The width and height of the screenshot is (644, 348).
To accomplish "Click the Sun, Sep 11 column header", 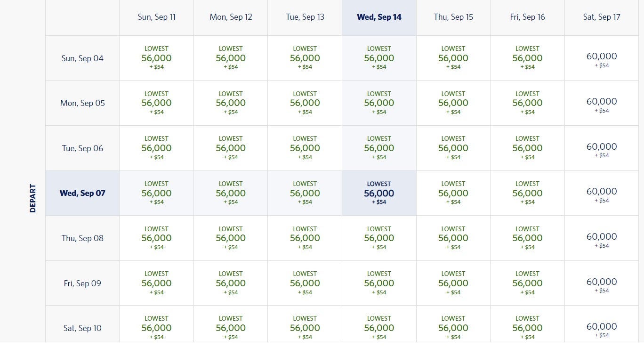I will pos(156,17).
